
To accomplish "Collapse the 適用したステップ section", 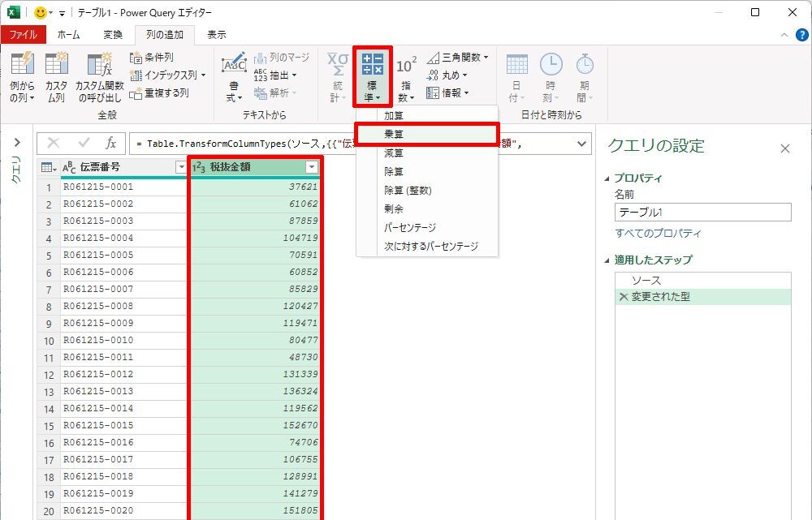I will point(608,260).
